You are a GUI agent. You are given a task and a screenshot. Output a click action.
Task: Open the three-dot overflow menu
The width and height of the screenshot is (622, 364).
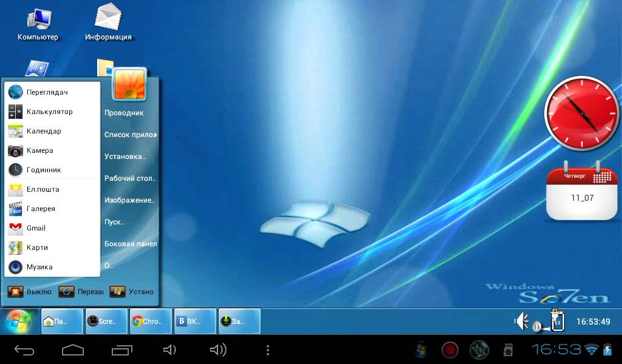point(268,349)
